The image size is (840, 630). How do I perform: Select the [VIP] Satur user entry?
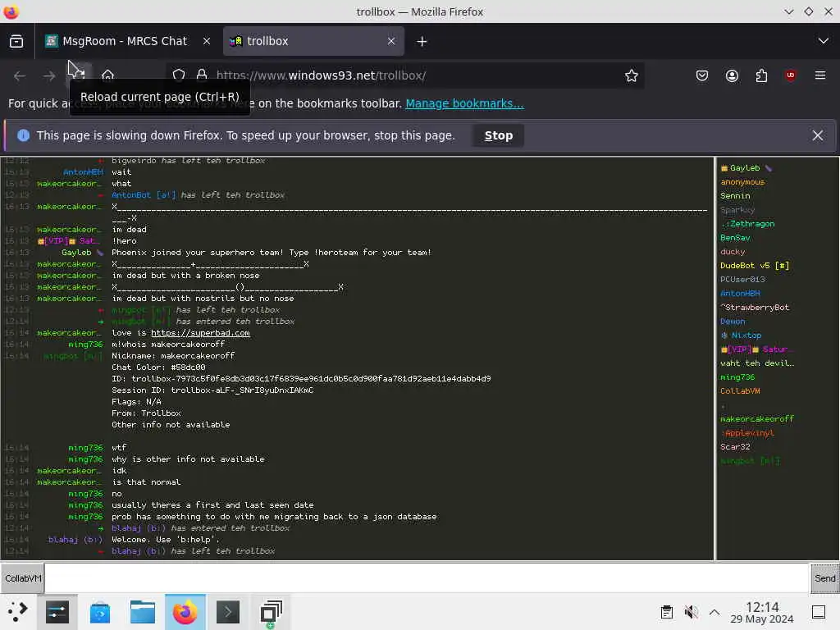pos(757,349)
